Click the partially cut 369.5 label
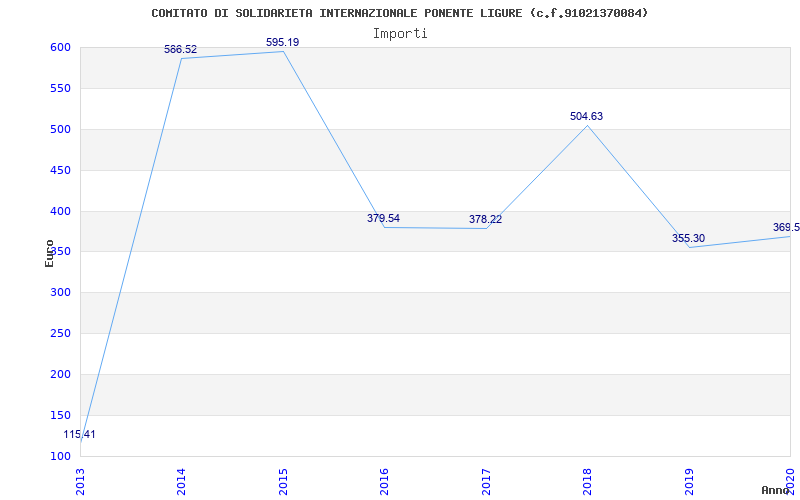Screen dimensions: 800x500 (x=786, y=227)
